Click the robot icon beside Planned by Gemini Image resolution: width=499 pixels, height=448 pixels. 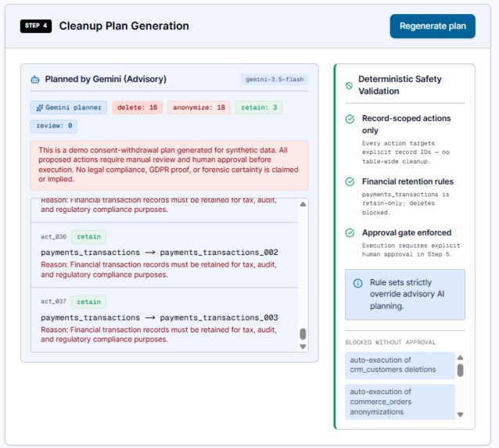tap(35, 80)
